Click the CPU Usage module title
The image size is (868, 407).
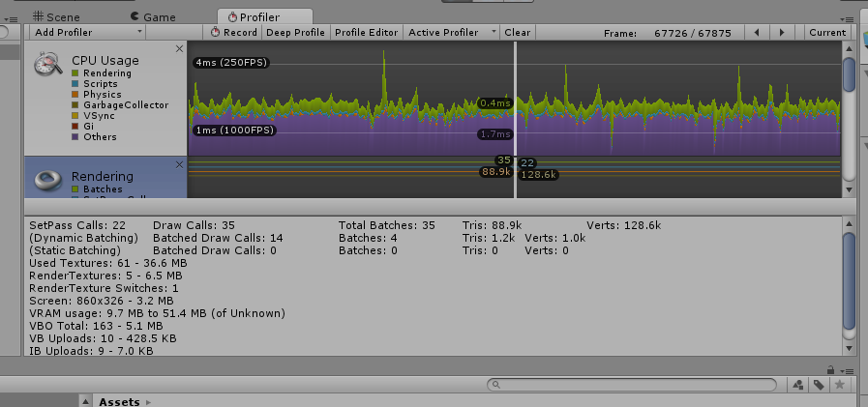tap(105, 60)
